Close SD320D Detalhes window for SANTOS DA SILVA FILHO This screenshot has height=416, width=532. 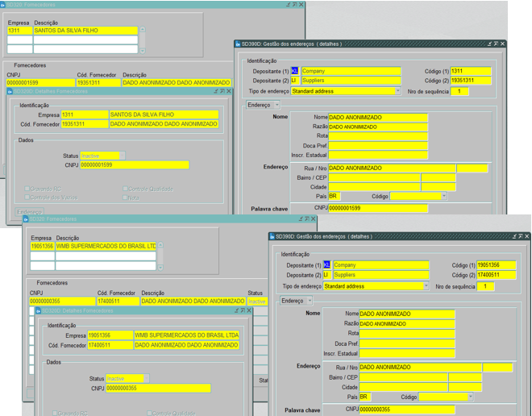point(229,91)
